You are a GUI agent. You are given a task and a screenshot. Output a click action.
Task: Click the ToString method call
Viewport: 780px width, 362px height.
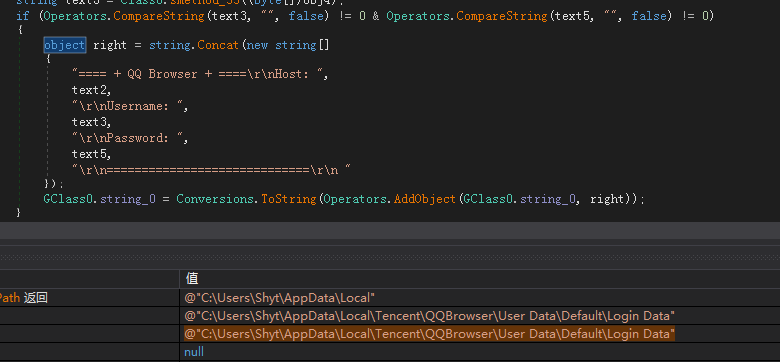[x=289, y=199]
